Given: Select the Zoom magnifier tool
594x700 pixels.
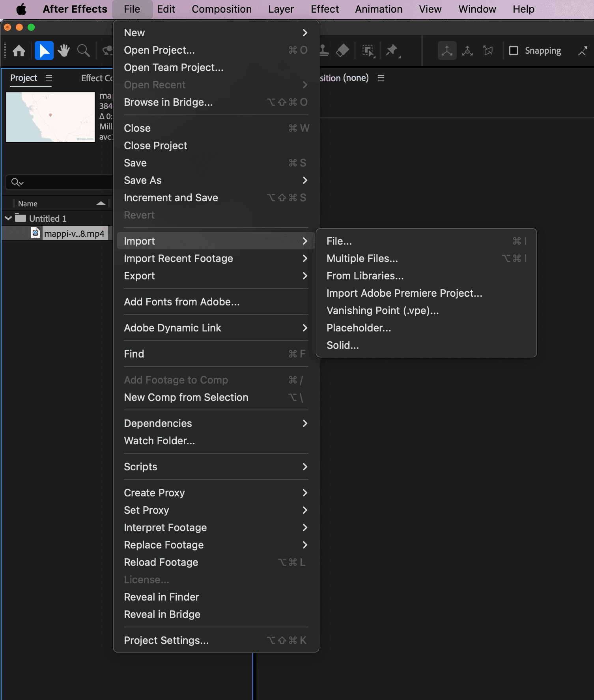Looking at the screenshot, I should (x=83, y=51).
